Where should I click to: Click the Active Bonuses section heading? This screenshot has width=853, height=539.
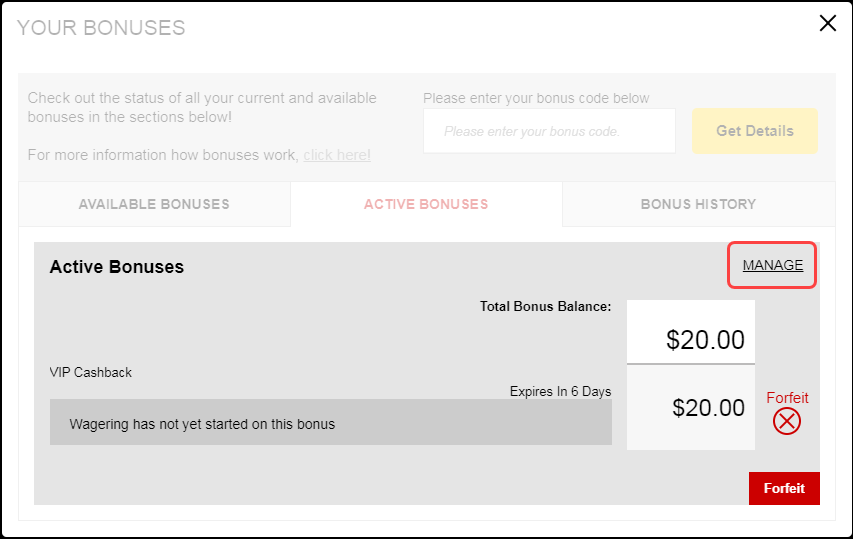pos(117,267)
